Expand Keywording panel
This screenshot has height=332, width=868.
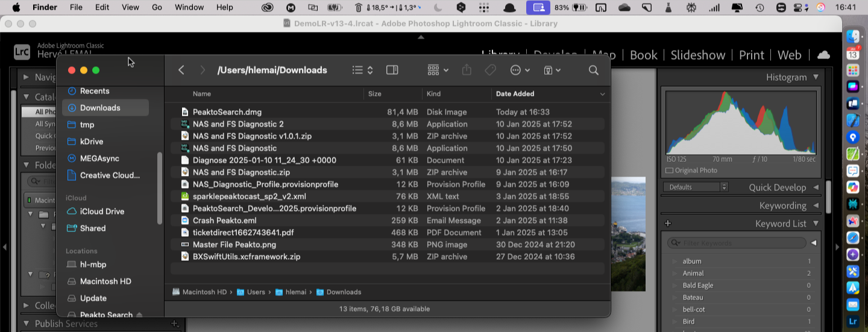click(x=816, y=205)
